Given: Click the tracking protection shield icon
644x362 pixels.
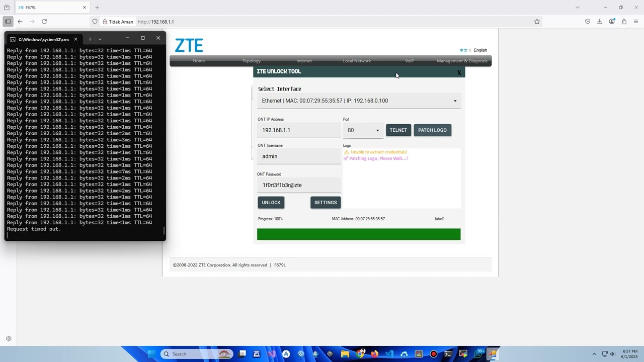Looking at the screenshot, I should [95, 22].
